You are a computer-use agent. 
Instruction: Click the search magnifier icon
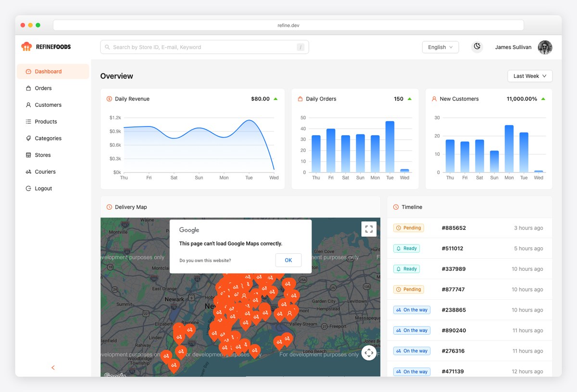108,47
